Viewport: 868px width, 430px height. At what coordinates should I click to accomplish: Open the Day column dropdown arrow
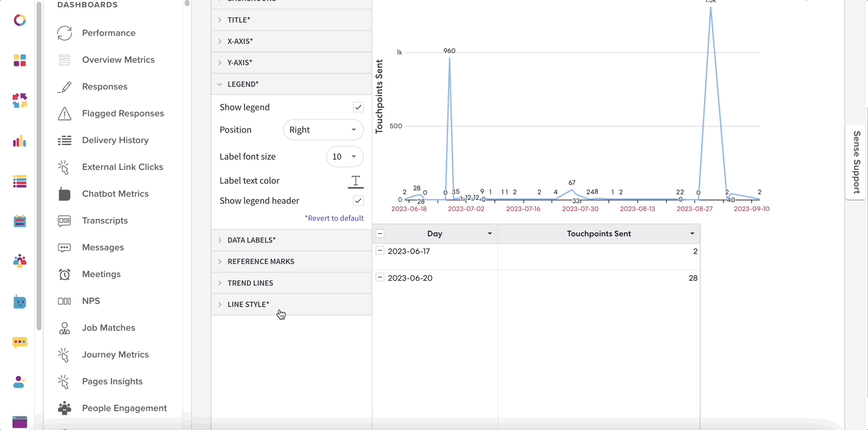(x=489, y=234)
